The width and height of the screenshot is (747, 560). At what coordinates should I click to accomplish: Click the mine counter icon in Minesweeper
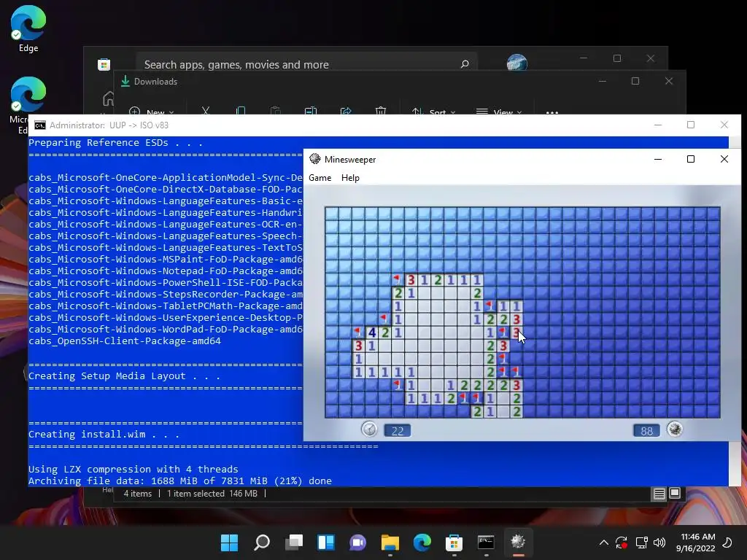(x=675, y=429)
